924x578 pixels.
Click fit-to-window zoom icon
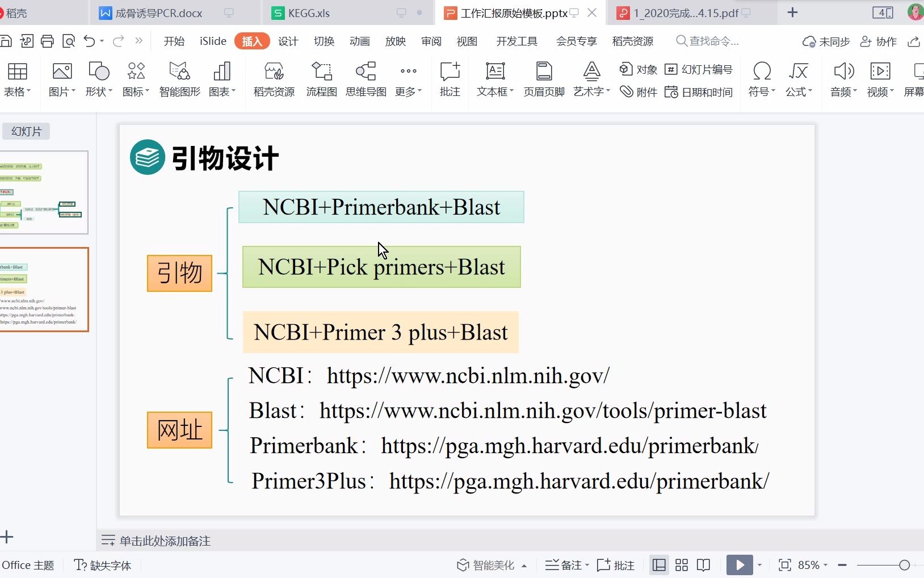tap(785, 565)
